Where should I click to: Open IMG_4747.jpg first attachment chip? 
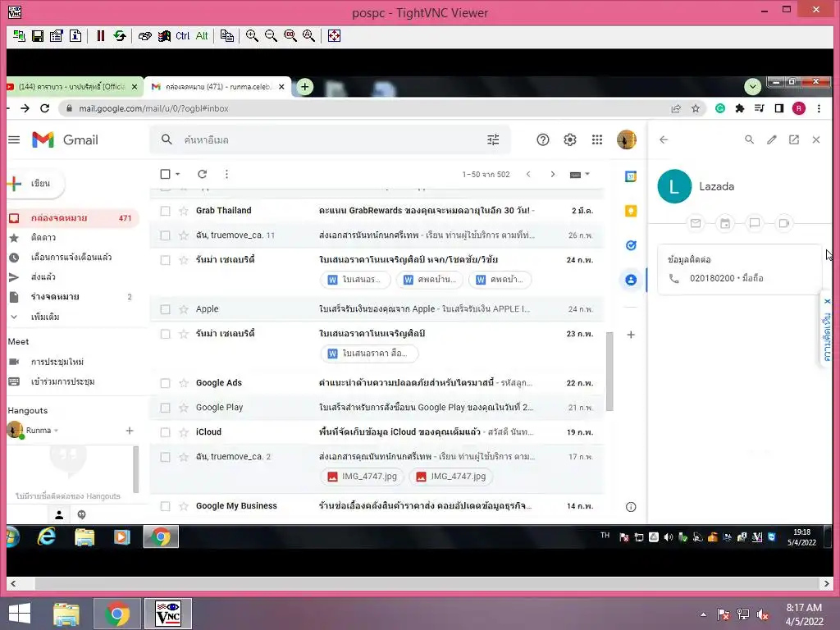[x=362, y=477]
